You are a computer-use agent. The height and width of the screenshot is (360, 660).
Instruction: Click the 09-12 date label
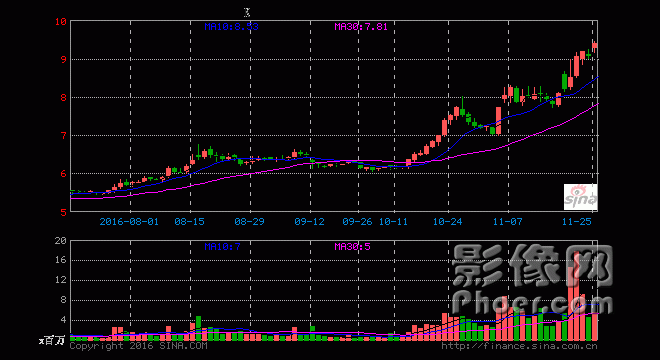(x=309, y=221)
